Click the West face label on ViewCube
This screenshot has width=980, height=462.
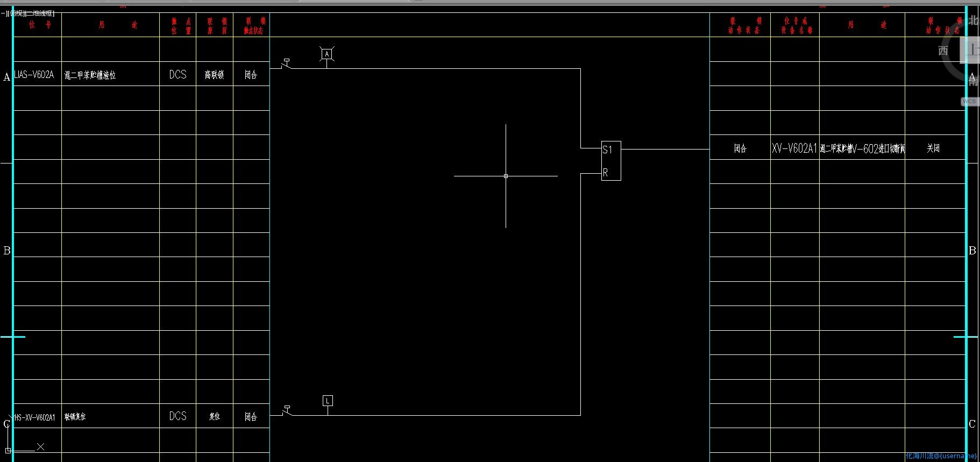pos(943,51)
